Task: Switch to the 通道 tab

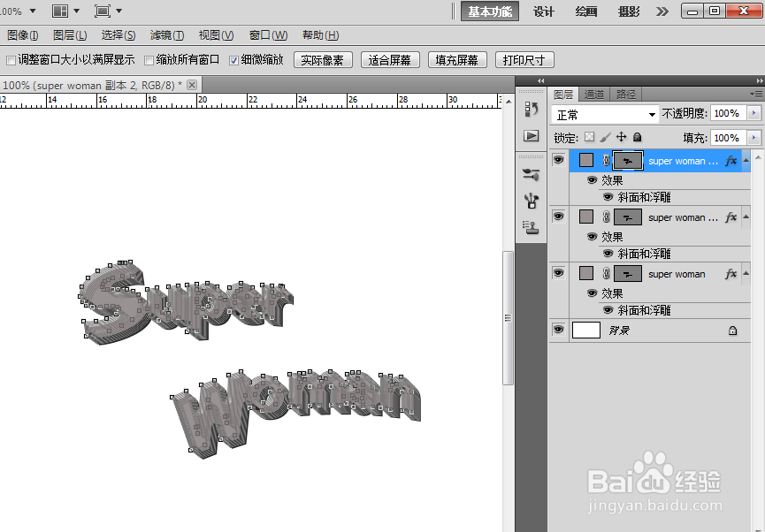Action: (594, 94)
